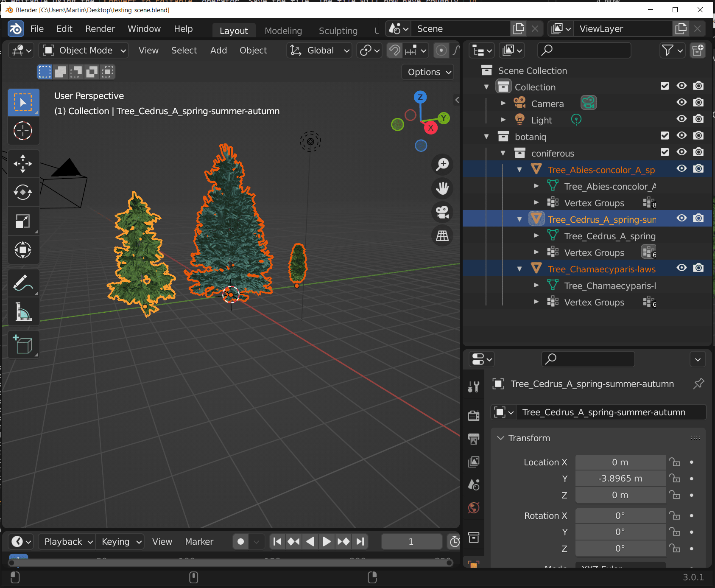Disable render visibility for Tree_Chamaecyparis-laws
Image resolution: width=715 pixels, height=588 pixels.
tap(698, 268)
